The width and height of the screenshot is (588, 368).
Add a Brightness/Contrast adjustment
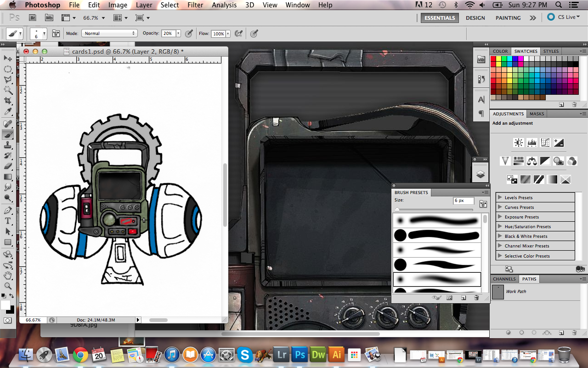[519, 143]
